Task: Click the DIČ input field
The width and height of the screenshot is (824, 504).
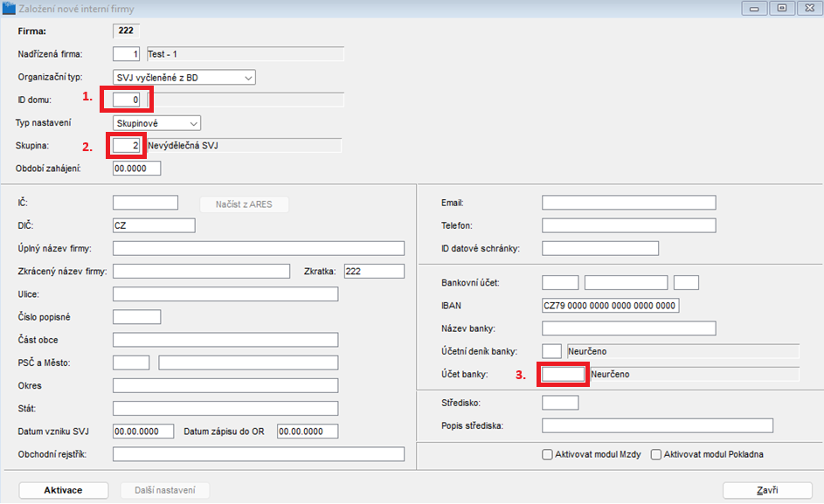Action: pyautogui.click(x=154, y=225)
